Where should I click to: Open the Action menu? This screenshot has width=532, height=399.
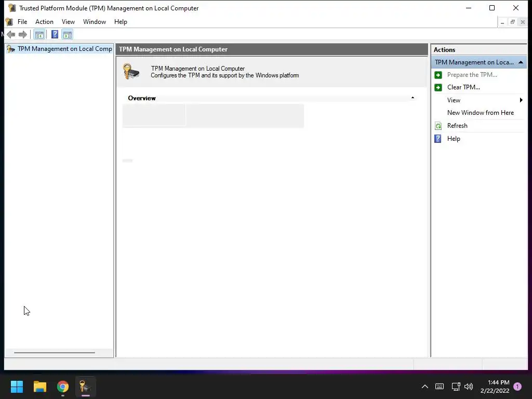tap(45, 22)
